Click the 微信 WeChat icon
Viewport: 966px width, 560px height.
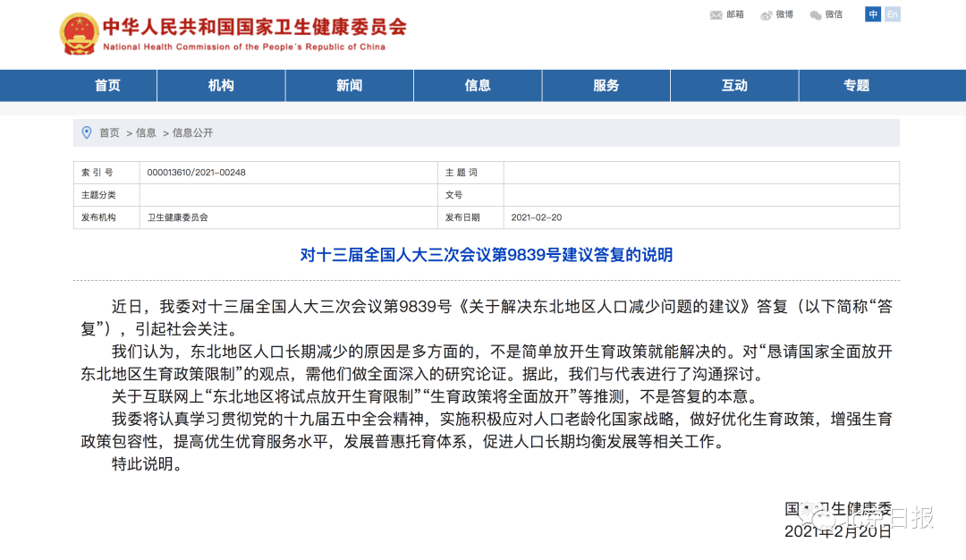pyautogui.click(x=815, y=15)
